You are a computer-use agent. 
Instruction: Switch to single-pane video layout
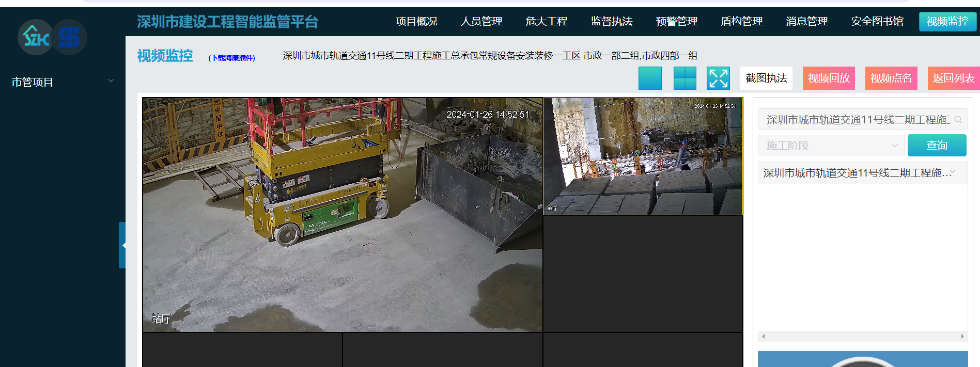point(650,78)
